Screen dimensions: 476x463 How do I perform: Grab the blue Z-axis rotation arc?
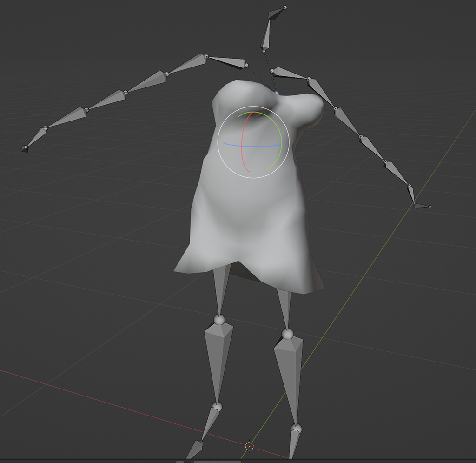(x=253, y=146)
